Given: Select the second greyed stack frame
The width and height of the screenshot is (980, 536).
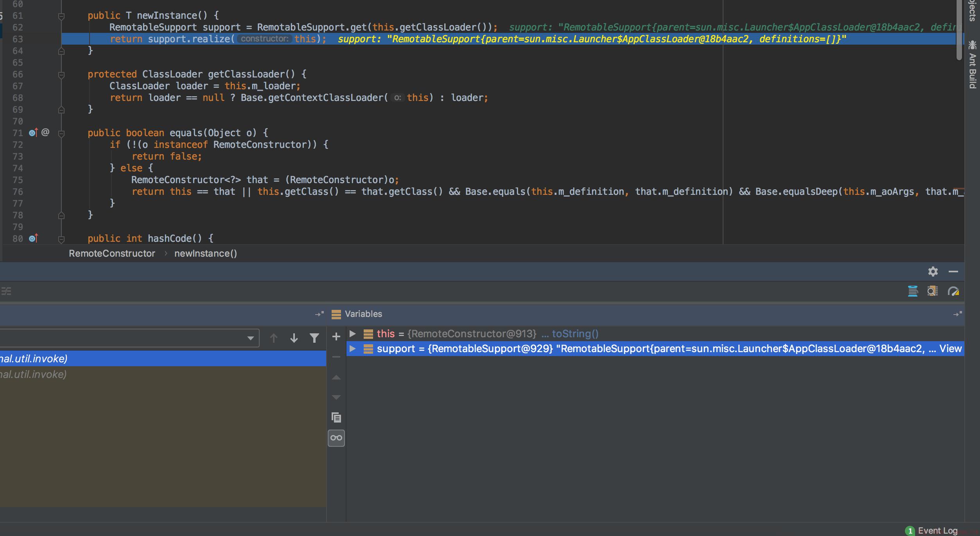Looking at the screenshot, I should tap(163, 374).
